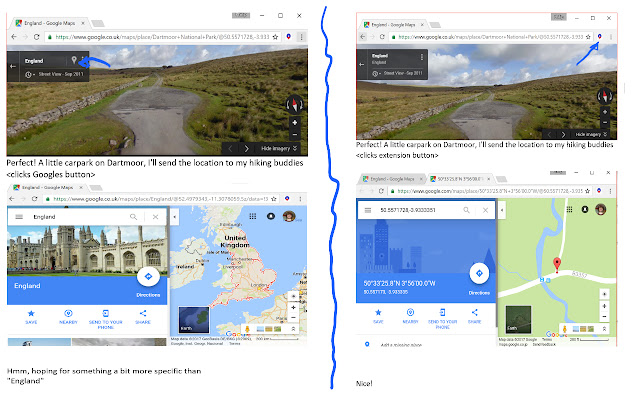
Task: Bookmark page with star in top-right window
Action: (588, 36)
